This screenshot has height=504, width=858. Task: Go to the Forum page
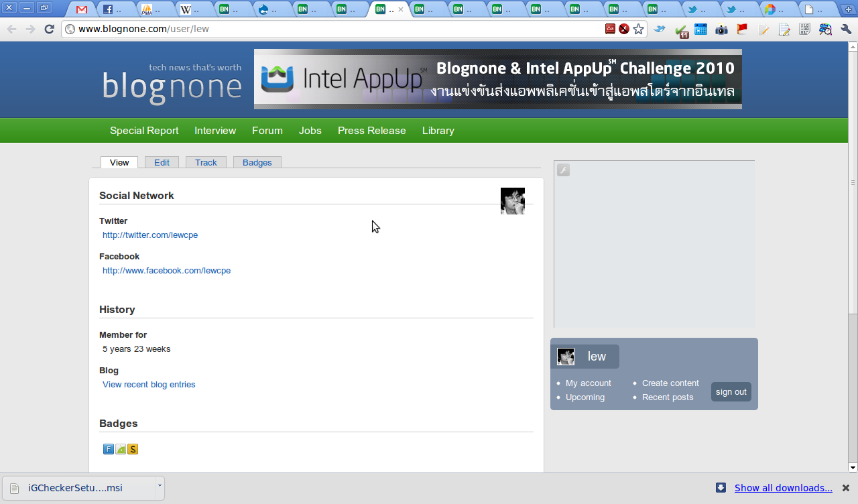pos(267,131)
